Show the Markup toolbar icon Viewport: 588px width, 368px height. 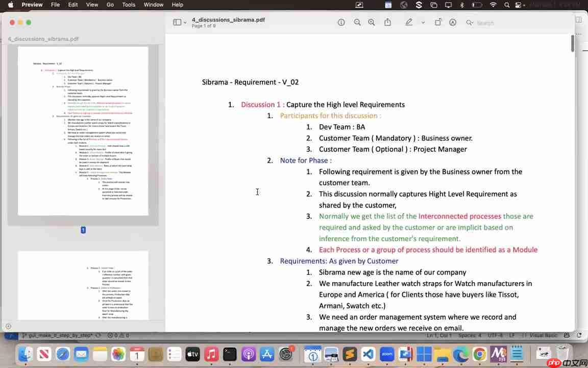pos(453,22)
